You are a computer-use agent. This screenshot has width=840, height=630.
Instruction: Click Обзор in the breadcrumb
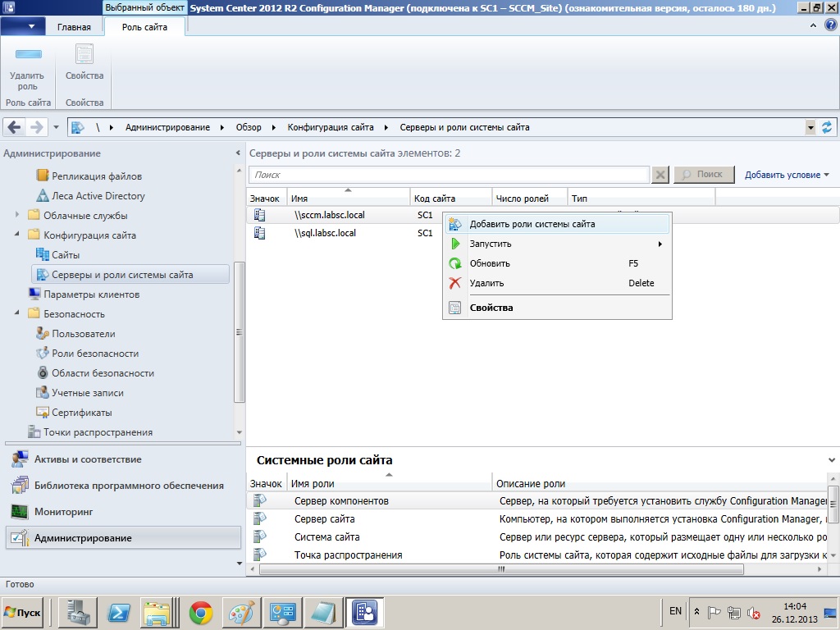coord(249,127)
